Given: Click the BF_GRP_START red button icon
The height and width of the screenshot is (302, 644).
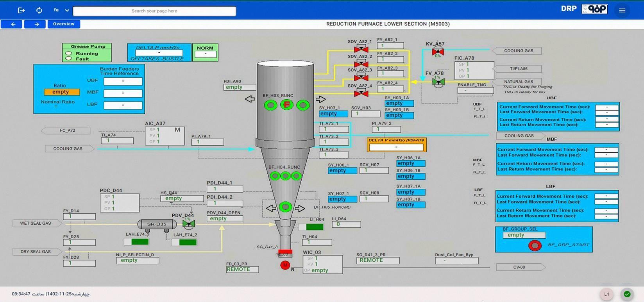Looking at the screenshot, I should [535, 245].
